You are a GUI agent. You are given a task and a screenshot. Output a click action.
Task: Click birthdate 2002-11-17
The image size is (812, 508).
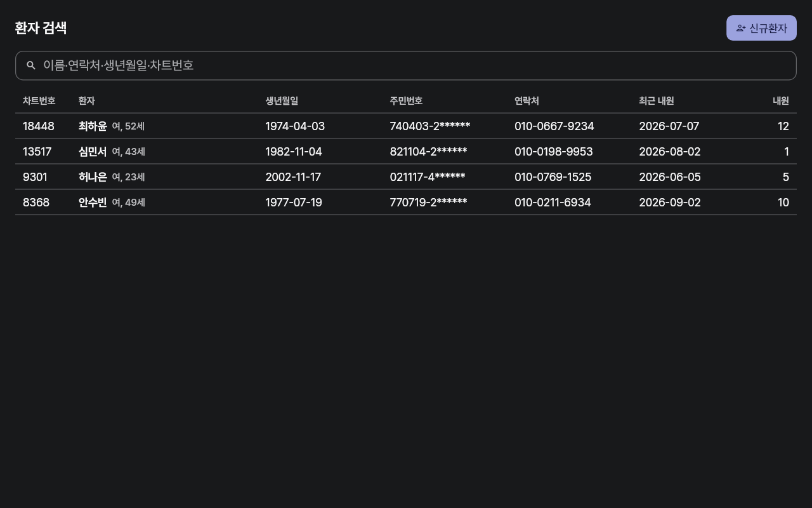click(x=293, y=177)
